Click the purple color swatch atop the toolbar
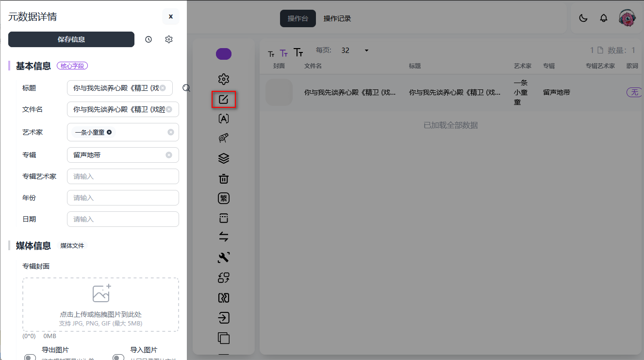Image resolution: width=644 pixels, height=360 pixels. (223, 53)
